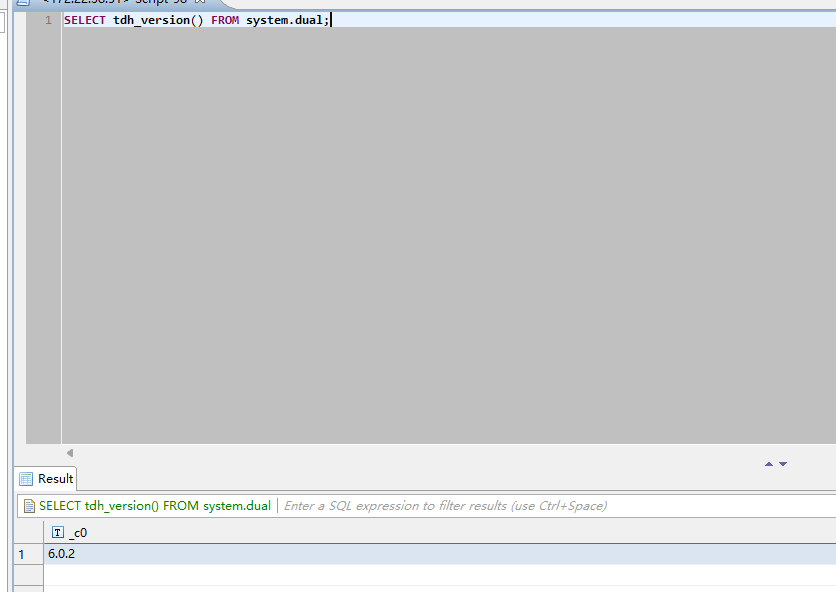Close the Script editor tab

pyautogui.click(x=199, y=2)
